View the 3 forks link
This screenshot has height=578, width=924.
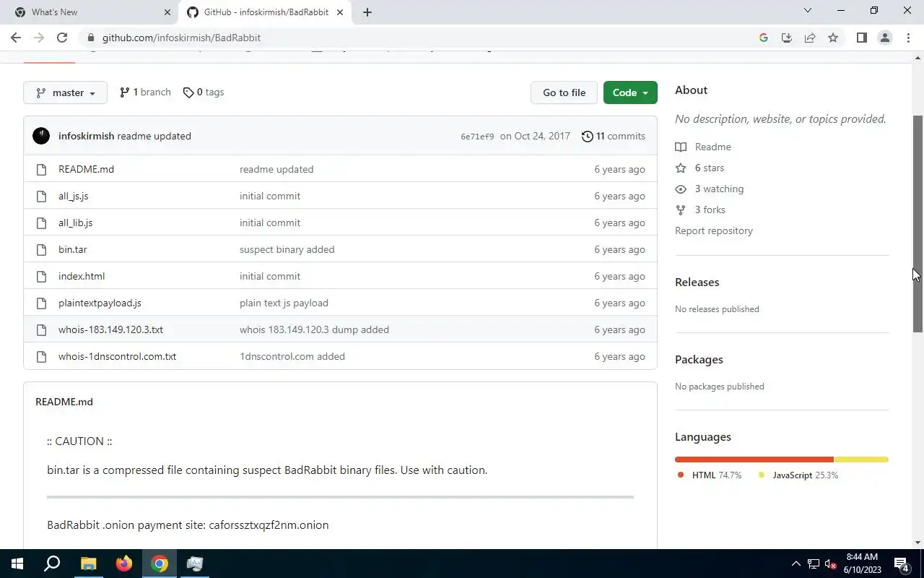(x=700, y=210)
